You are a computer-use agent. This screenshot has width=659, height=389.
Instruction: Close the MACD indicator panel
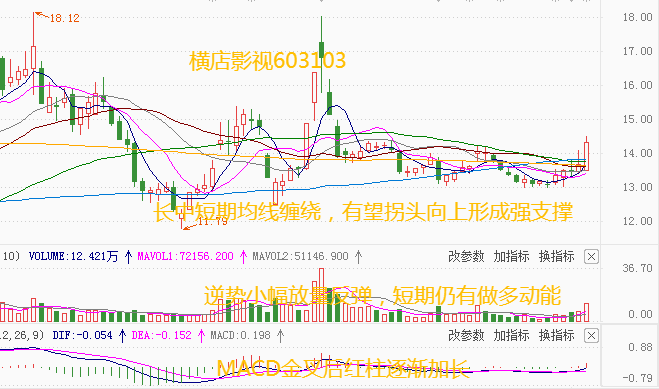click(591, 336)
